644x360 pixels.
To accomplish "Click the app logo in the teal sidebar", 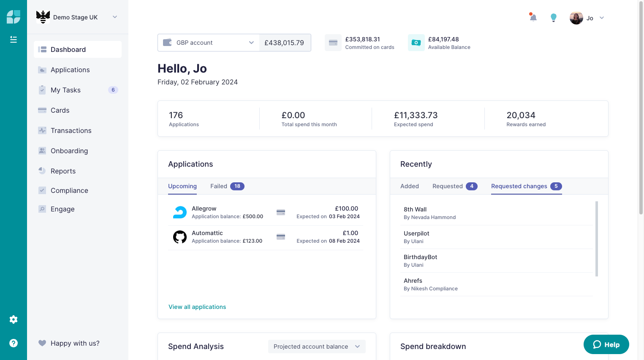I will click(14, 17).
